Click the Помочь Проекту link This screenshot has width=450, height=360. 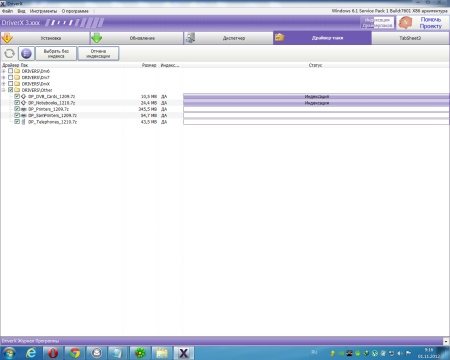[431, 23]
